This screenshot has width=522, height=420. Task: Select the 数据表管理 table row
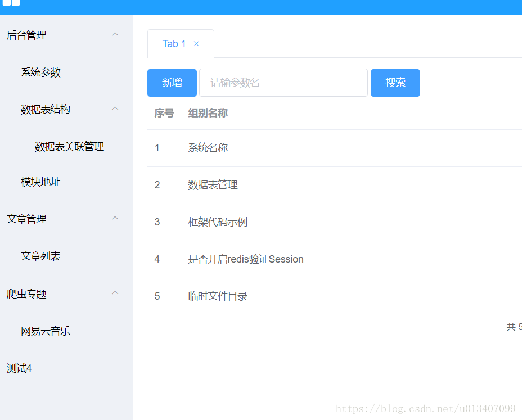click(x=335, y=186)
